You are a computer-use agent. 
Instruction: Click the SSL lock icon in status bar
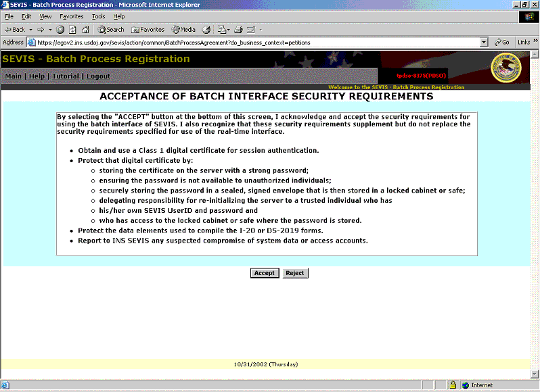click(453, 385)
